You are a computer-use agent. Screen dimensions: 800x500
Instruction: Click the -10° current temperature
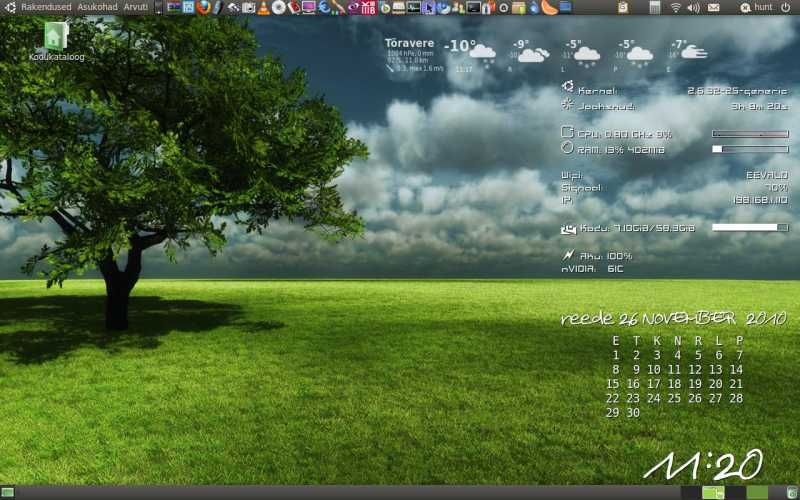pos(460,46)
